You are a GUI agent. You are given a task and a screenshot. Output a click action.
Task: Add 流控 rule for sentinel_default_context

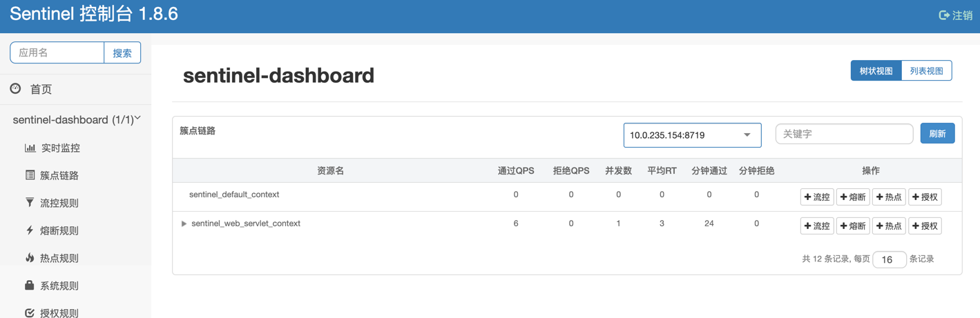coord(817,197)
